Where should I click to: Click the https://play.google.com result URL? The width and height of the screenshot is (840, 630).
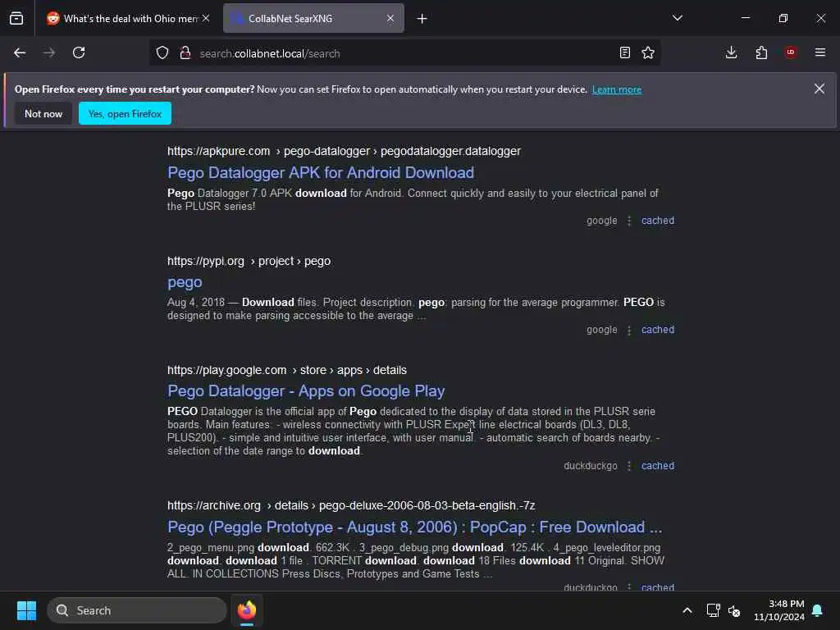[x=286, y=370]
